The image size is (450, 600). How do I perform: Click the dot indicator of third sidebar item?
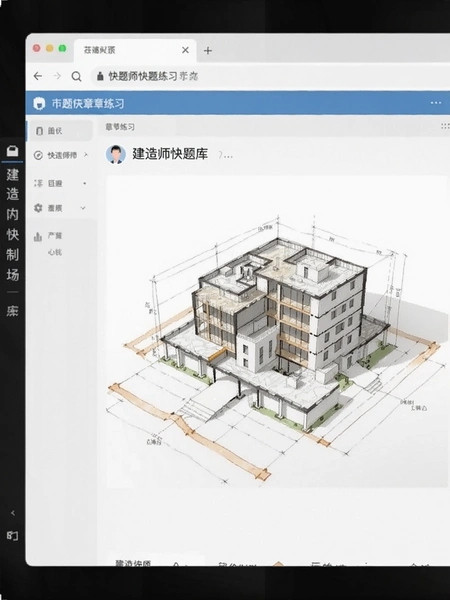point(85,183)
